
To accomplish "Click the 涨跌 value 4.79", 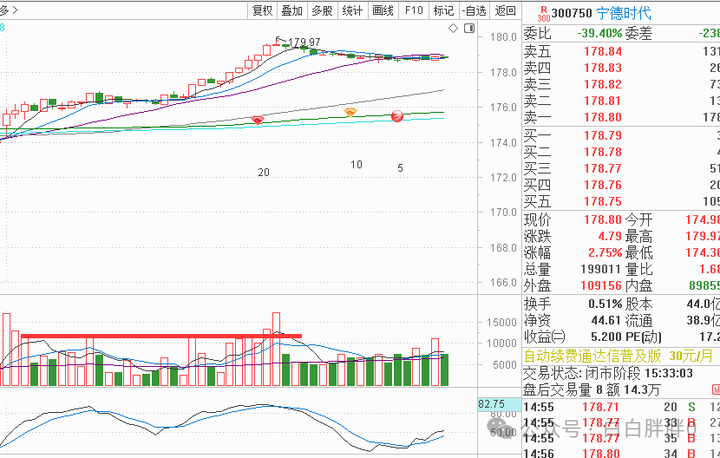I will point(609,237).
